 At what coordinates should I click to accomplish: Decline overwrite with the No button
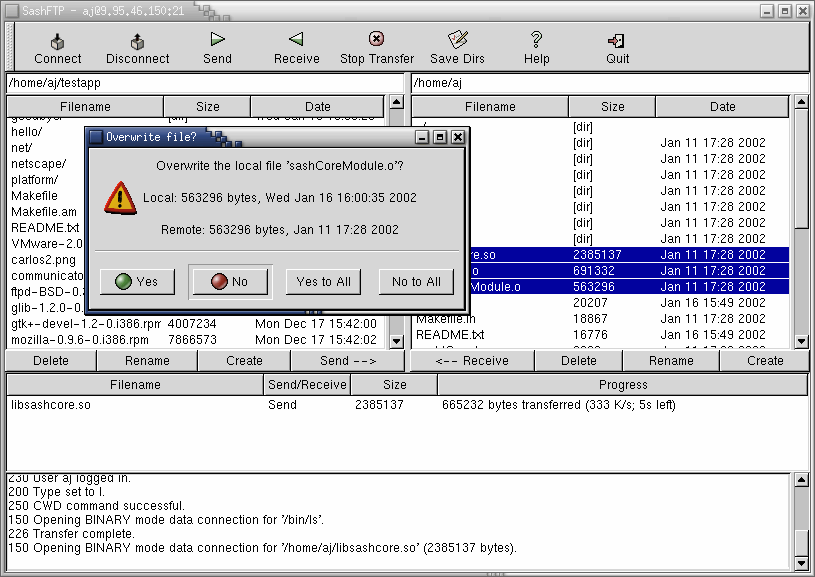tap(230, 282)
